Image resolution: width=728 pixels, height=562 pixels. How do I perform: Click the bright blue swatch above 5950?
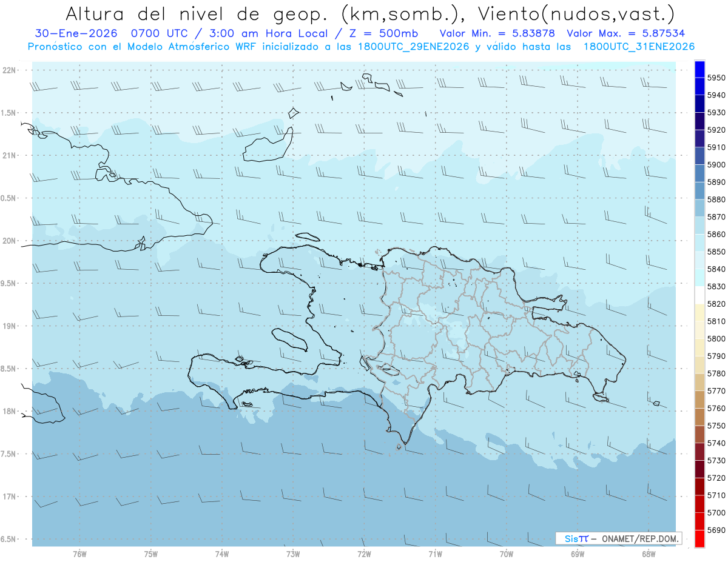point(699,69)
